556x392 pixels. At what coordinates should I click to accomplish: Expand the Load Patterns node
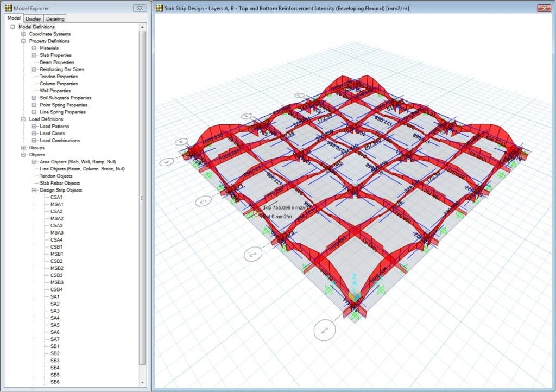point(34,127)
